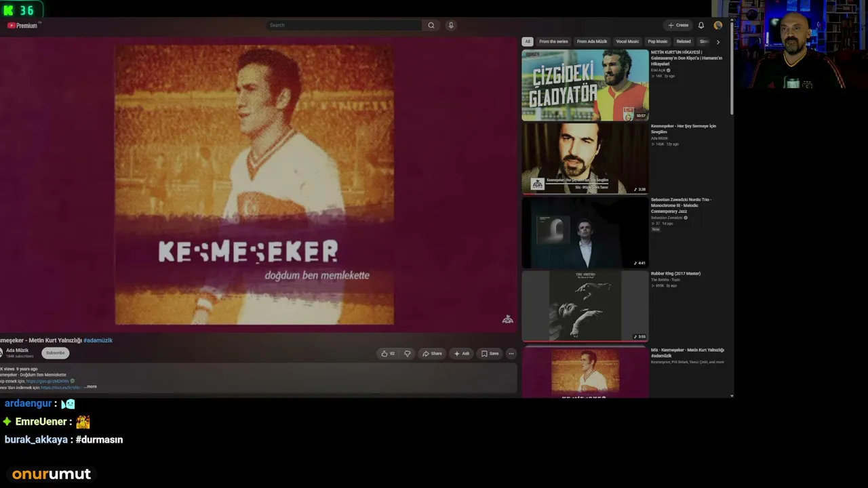
Task: Open the #adamüzik hashtag link
Action: pyautogui.click(x=98, y=340)
